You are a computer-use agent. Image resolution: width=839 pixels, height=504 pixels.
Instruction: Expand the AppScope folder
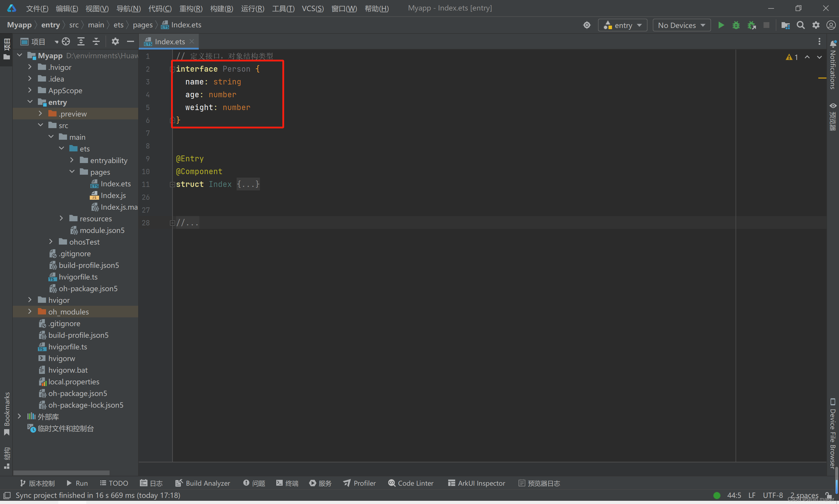pos(30,90)
